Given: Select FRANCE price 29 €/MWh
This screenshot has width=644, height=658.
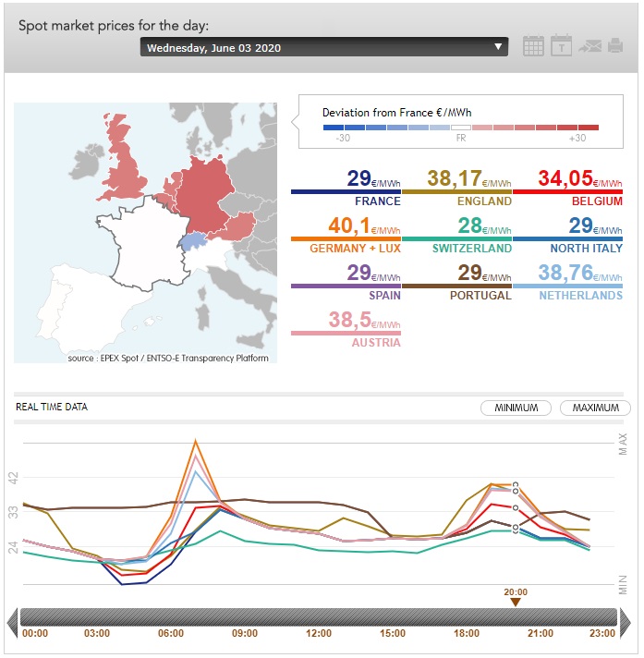Looking at the screenshot, I should 346,188.
